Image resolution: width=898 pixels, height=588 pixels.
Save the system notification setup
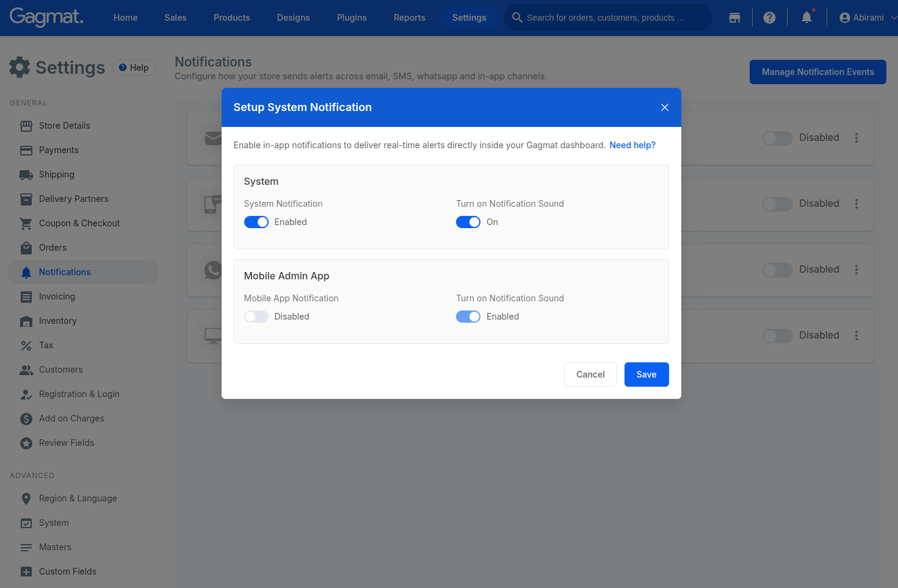pos(646,375)
